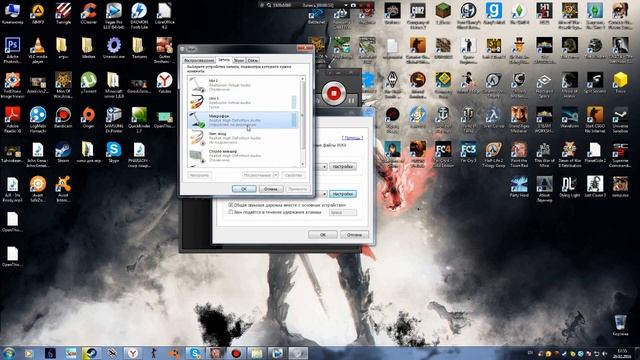Click OK in Bandicam settings window

coord(322,235)
